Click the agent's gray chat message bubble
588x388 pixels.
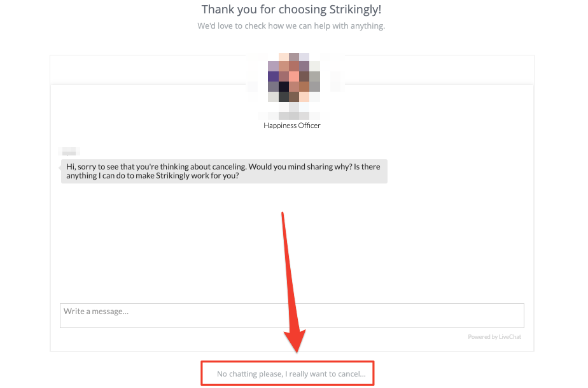(x=224, y=171)
